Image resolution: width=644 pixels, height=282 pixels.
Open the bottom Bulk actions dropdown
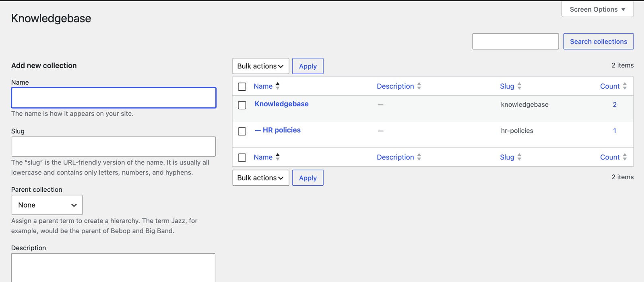tap(261, 178)
